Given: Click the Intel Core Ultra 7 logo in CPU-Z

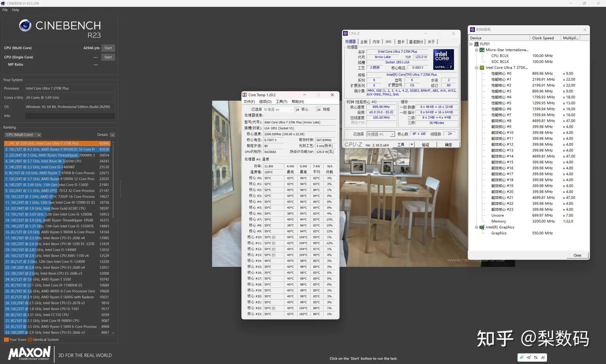Looking at the screenshot, I should 444,59.
